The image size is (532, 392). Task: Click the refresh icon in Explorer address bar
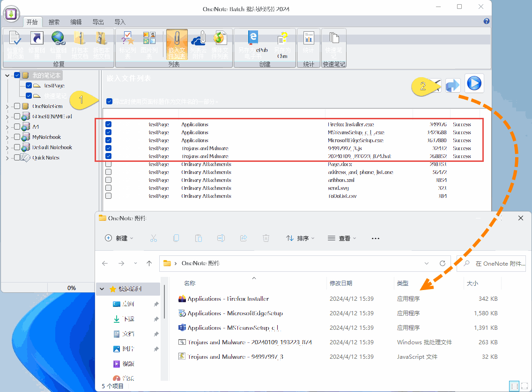(443, 263)
